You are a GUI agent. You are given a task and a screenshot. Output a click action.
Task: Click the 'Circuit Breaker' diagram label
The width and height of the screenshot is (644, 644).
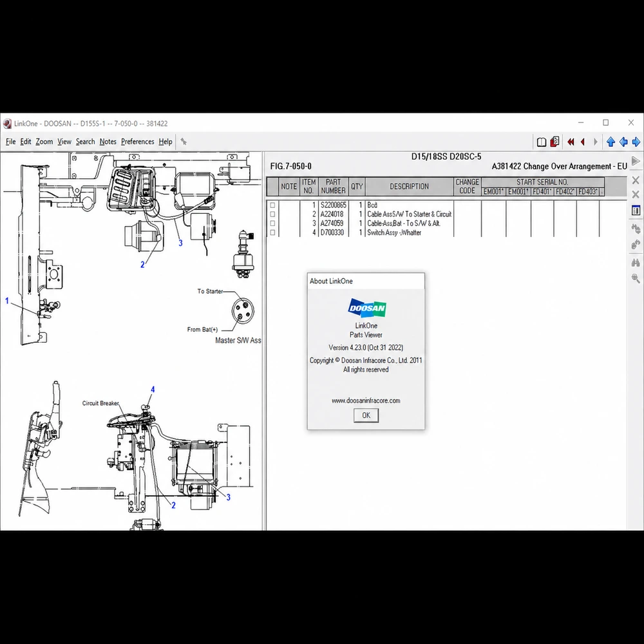click(x=100, y=403)
